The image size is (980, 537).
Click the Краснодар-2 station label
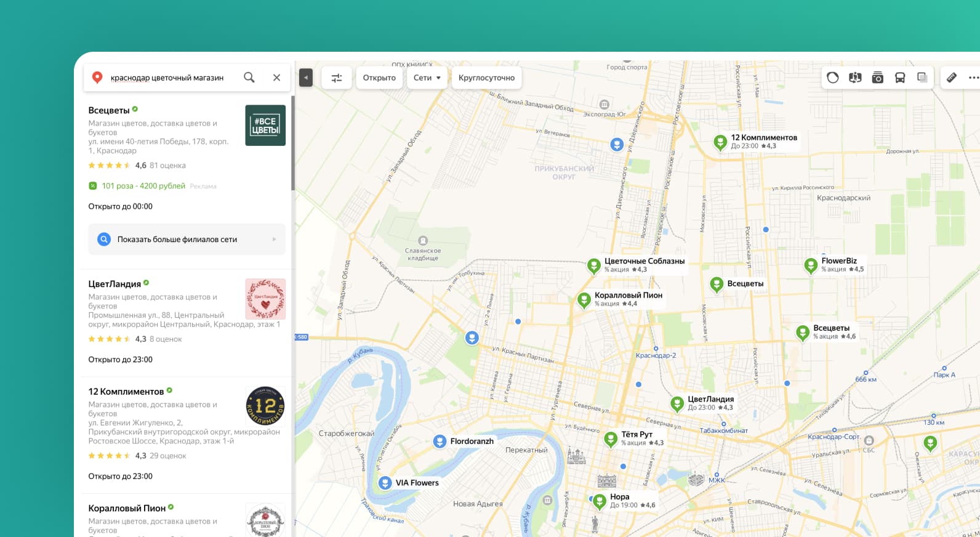(656, 355)
